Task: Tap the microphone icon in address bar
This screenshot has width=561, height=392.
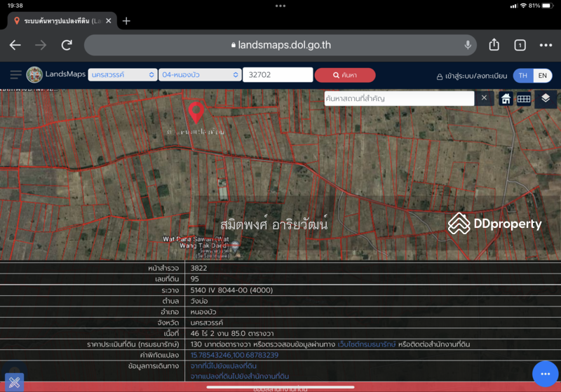Action: (x=468, y=45)
